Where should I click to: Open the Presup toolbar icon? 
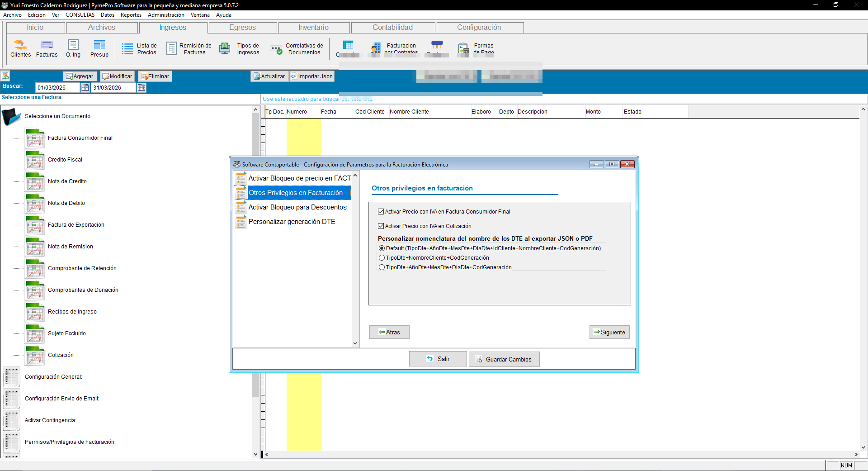click(x=99, y=48)
